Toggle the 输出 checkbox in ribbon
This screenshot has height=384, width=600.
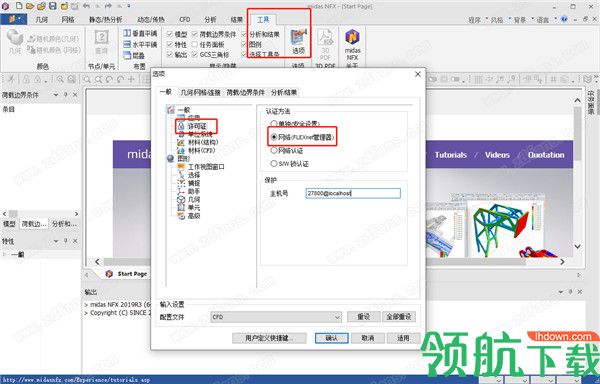170,55
